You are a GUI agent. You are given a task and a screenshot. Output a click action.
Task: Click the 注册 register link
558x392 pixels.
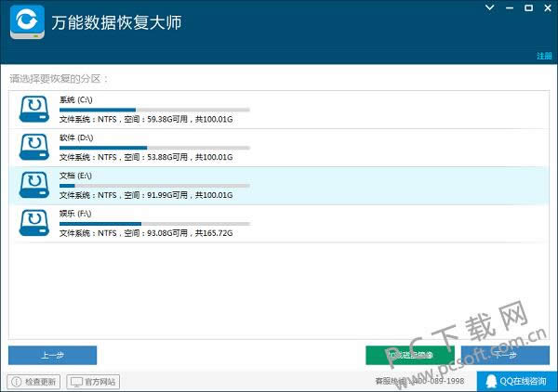[544, 56]
